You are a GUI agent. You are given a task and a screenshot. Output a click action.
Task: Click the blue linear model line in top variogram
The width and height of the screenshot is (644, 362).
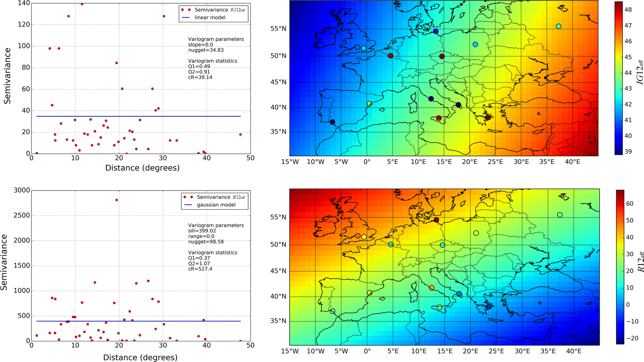(x=139, y=116)
